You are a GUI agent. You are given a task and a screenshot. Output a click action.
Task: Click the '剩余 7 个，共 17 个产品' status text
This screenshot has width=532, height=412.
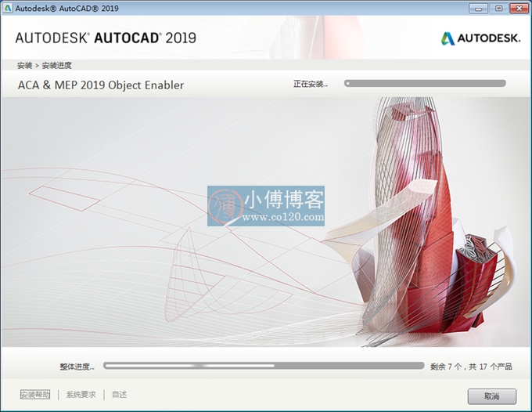[471, 367]
